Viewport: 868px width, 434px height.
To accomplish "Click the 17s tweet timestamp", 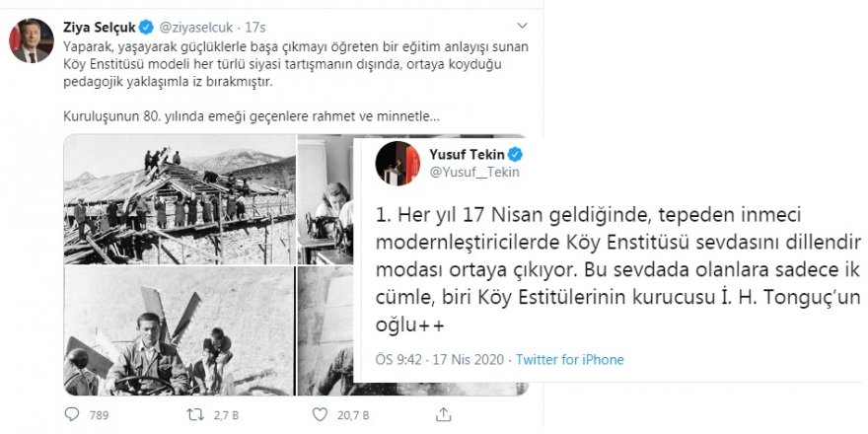I will (x=255, y=26).
